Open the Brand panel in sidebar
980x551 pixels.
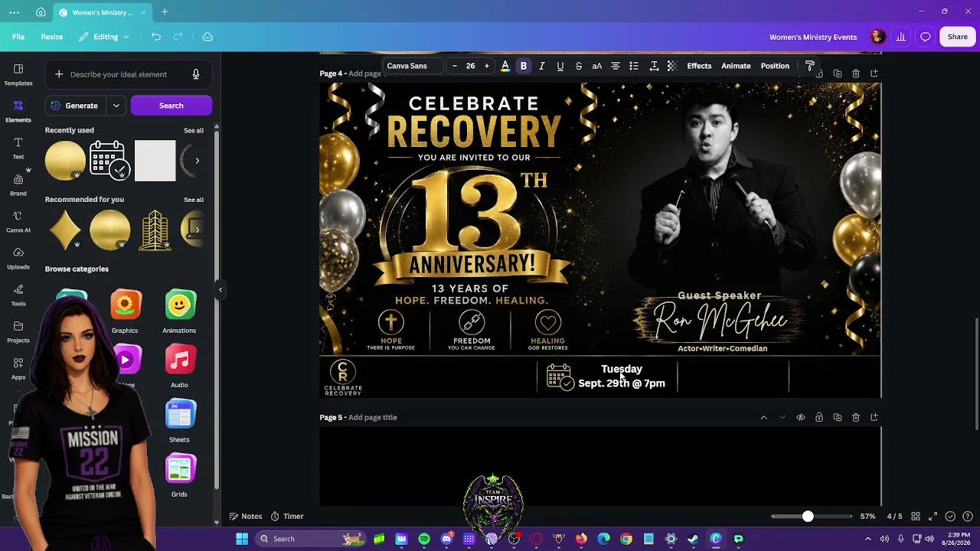tap(18, 184)
